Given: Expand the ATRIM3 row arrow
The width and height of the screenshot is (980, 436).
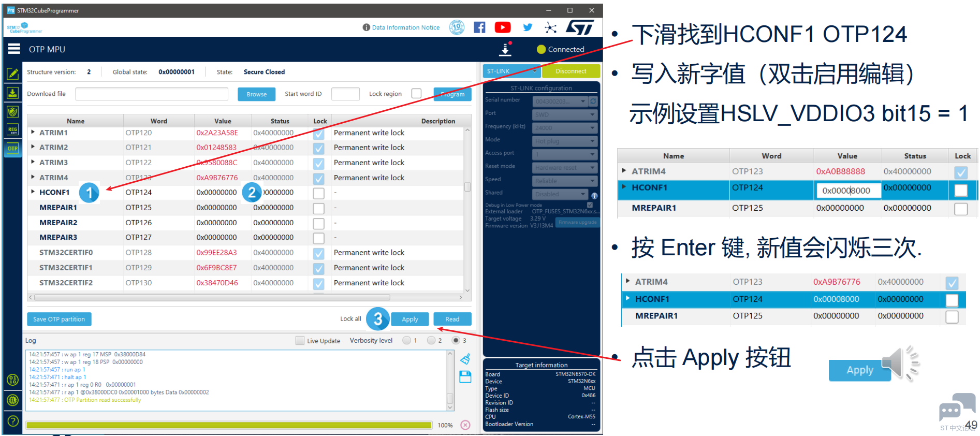Looking at the screenshot, I should [33, 162].
